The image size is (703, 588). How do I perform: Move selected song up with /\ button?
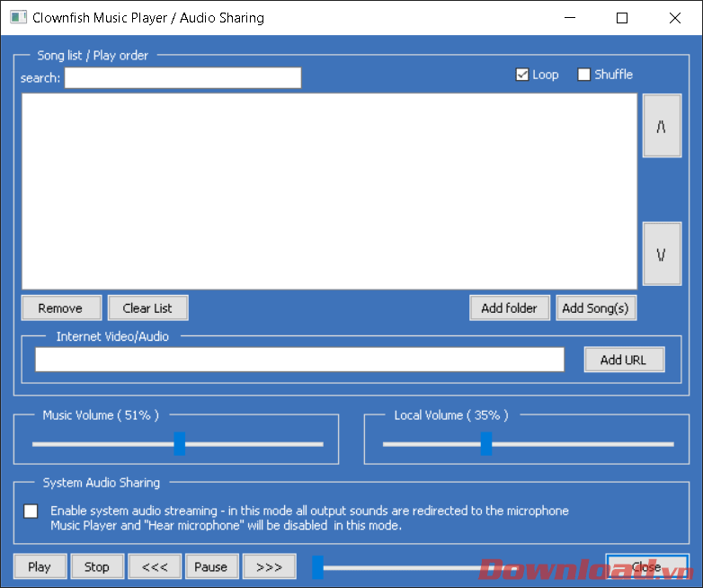pyautogui.click(x=662, y=127)
